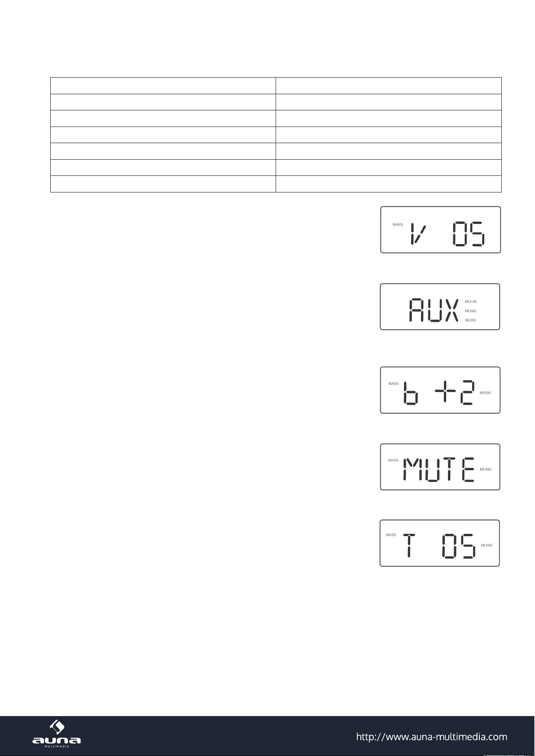
Task: Click the auna multimedia logo
Action: (x=57, y=734)
